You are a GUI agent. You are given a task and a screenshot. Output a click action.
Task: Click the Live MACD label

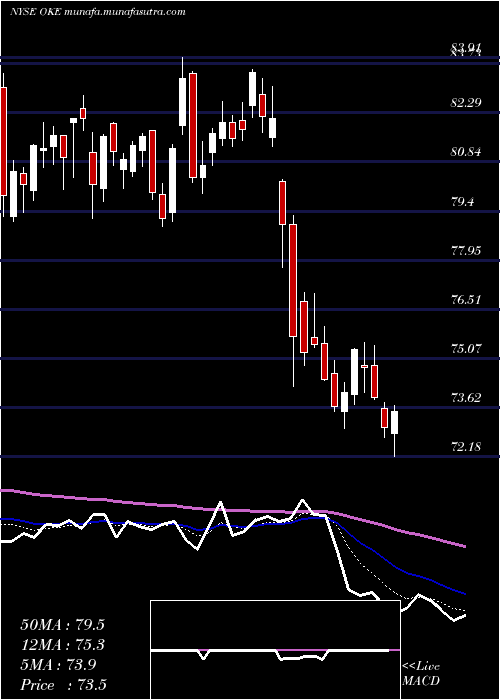421,674
